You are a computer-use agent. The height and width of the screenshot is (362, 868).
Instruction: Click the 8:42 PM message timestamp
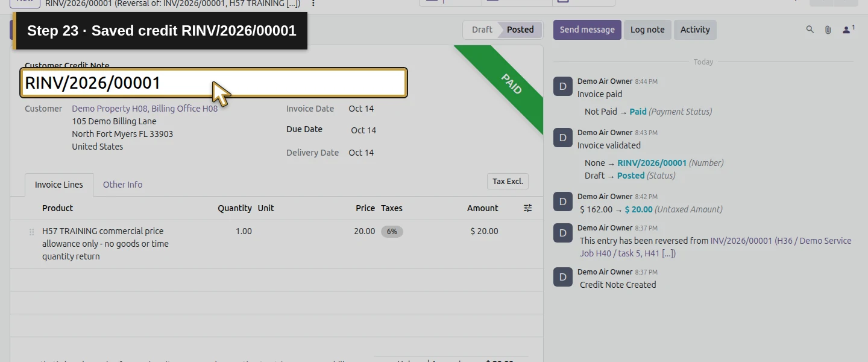click(x=646, y=197)
